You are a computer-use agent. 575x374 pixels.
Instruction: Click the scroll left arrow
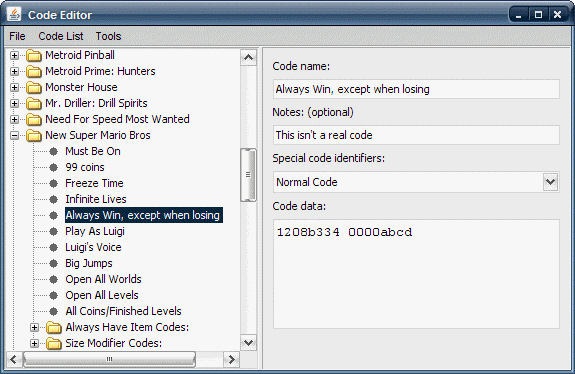[14, 359]
